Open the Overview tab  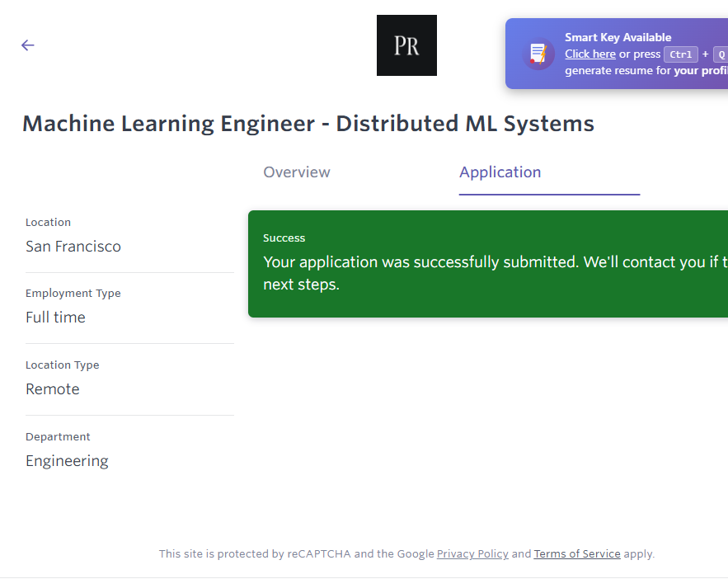(x=296, y=172)
